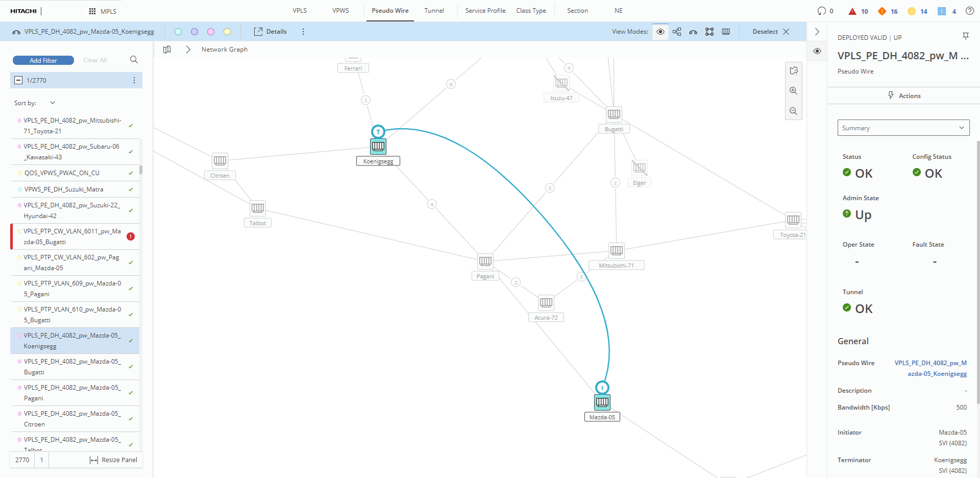Screen dimensions: 980x478
Task: Click the Mazda-05 node icon in graph
Action: click(602, 402)
